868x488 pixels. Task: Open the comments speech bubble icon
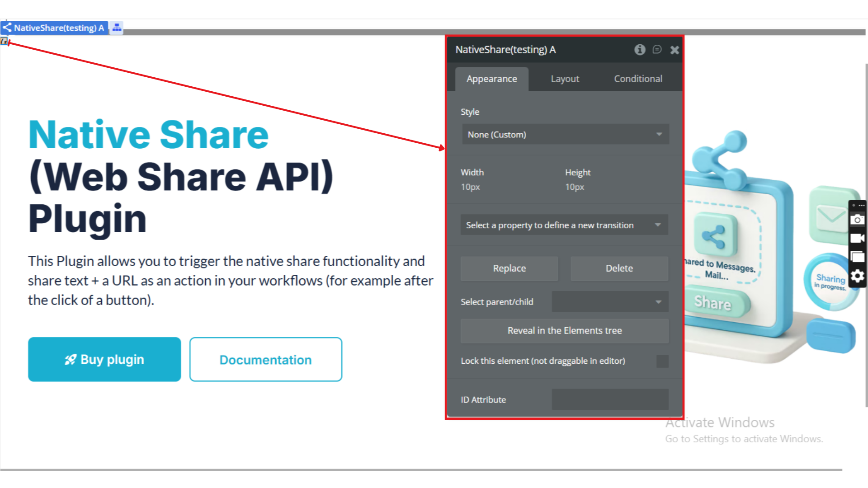[x=657, y=50]
